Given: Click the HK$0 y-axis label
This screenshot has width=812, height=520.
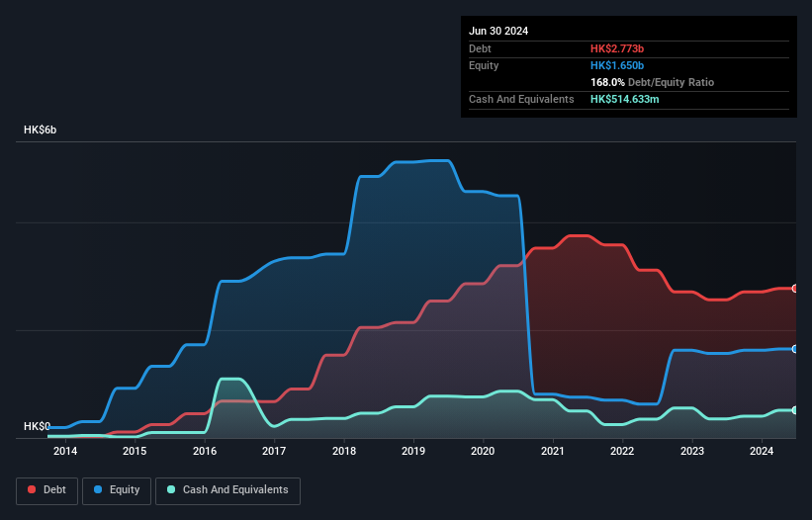Looking at the screenshot, I should 37,426.
